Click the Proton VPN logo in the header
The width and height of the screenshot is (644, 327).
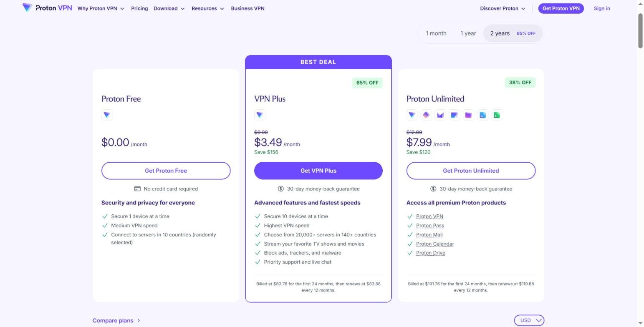47,8
